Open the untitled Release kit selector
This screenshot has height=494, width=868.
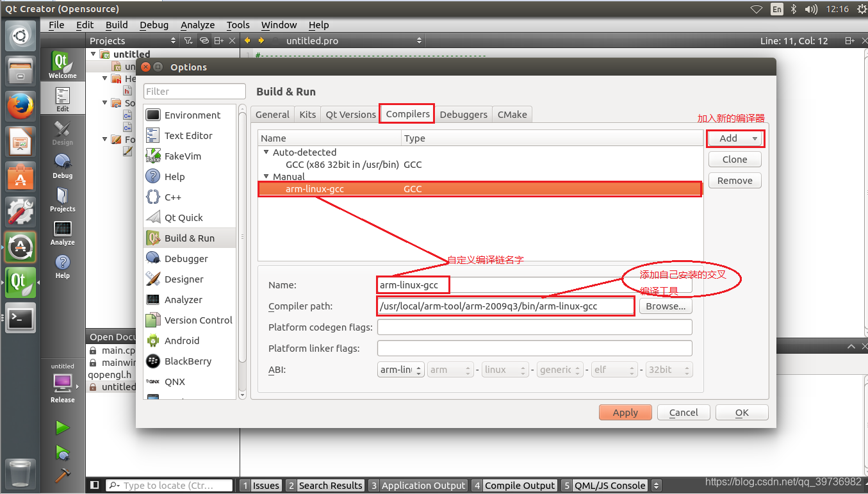(63, 383)
